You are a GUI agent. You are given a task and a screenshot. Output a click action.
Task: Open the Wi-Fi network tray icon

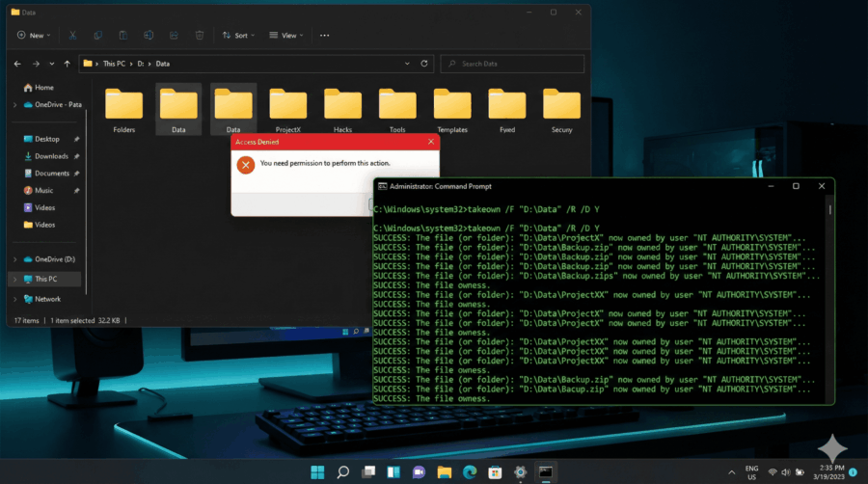coord(773,472)
